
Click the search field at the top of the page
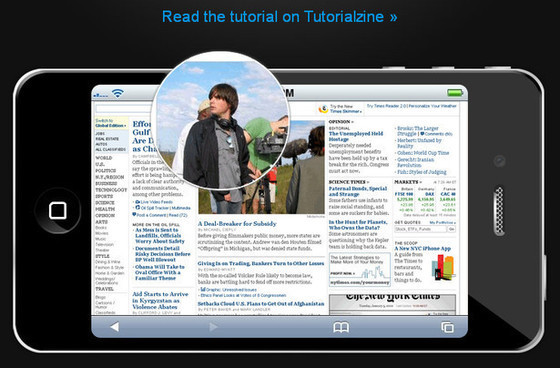(x=124, y=109)
